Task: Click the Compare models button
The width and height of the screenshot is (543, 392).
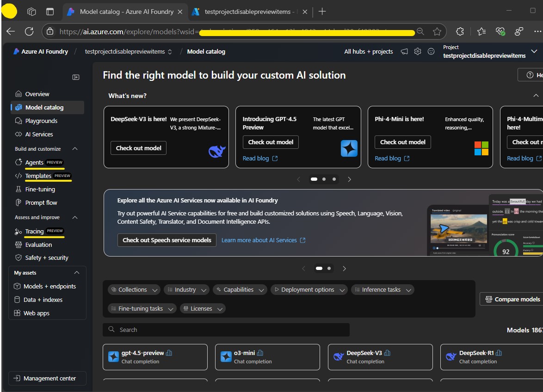Action: [x=513, y=299]
